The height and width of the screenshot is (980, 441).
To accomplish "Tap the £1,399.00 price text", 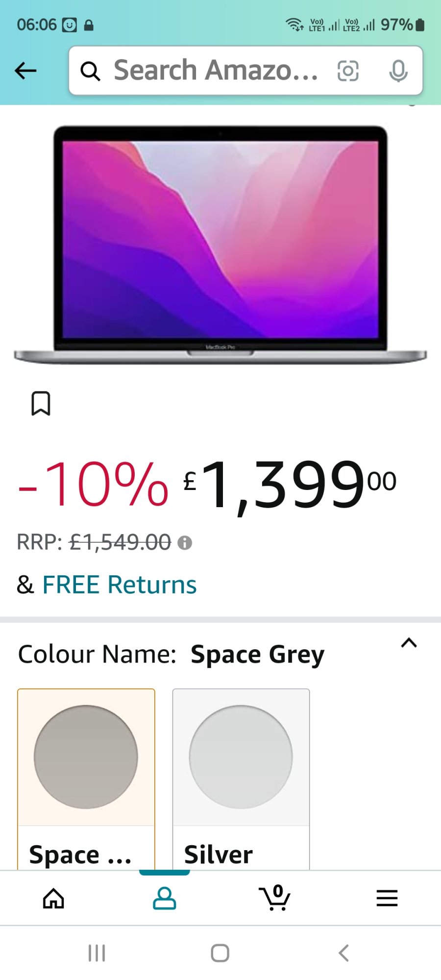I will [x=290, y=485].
